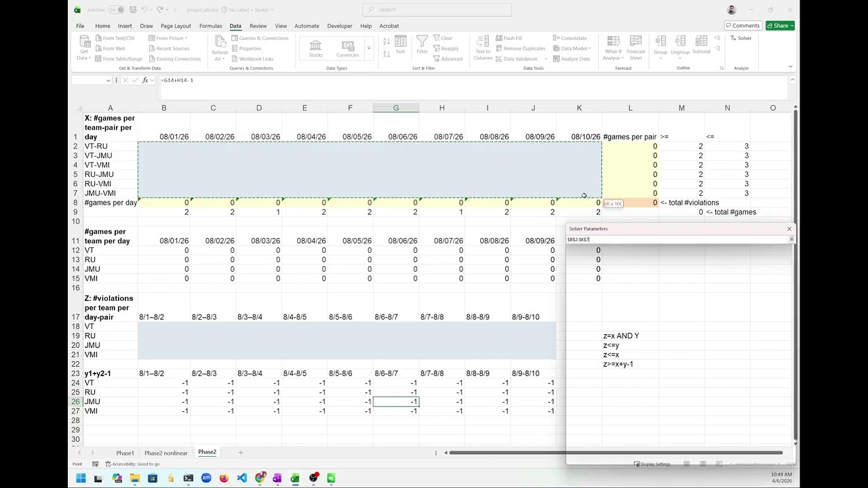Sort descending Z to A

tap(386, 54)
